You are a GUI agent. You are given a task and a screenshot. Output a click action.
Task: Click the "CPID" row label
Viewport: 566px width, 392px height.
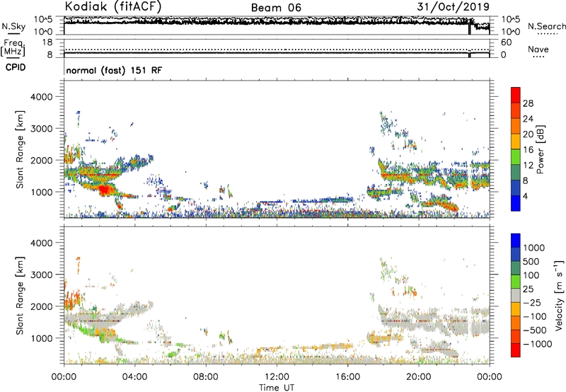(x=15, y=67)
